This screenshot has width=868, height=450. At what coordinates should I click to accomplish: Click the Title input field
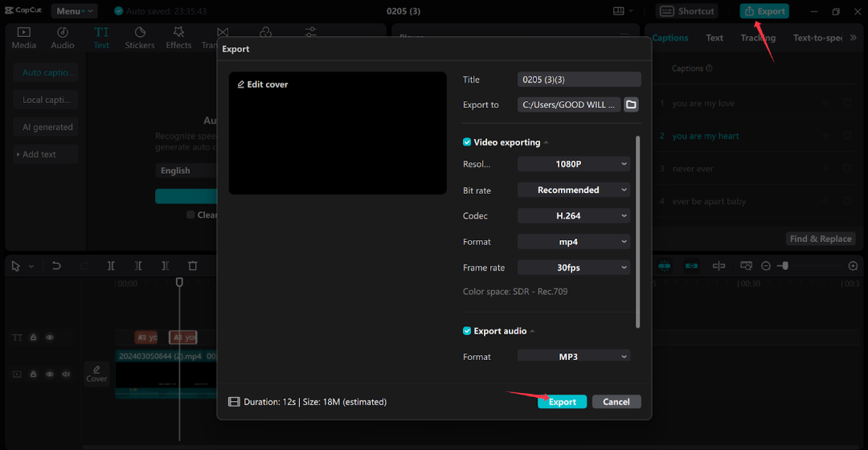[x=579, y=80]
